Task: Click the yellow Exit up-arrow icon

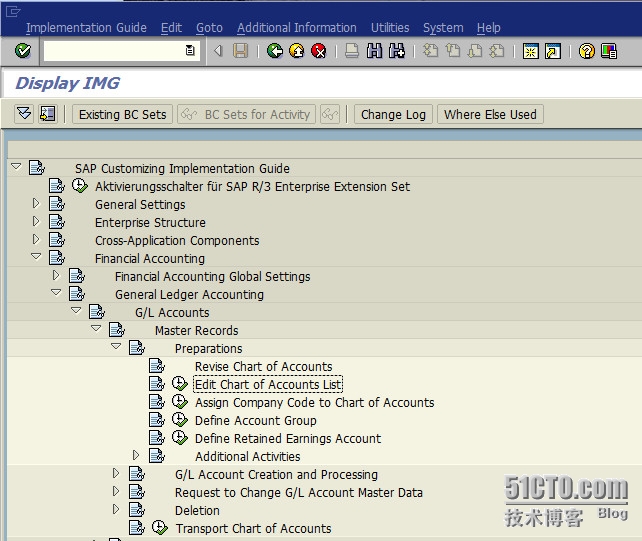Action: click(296, 51)
